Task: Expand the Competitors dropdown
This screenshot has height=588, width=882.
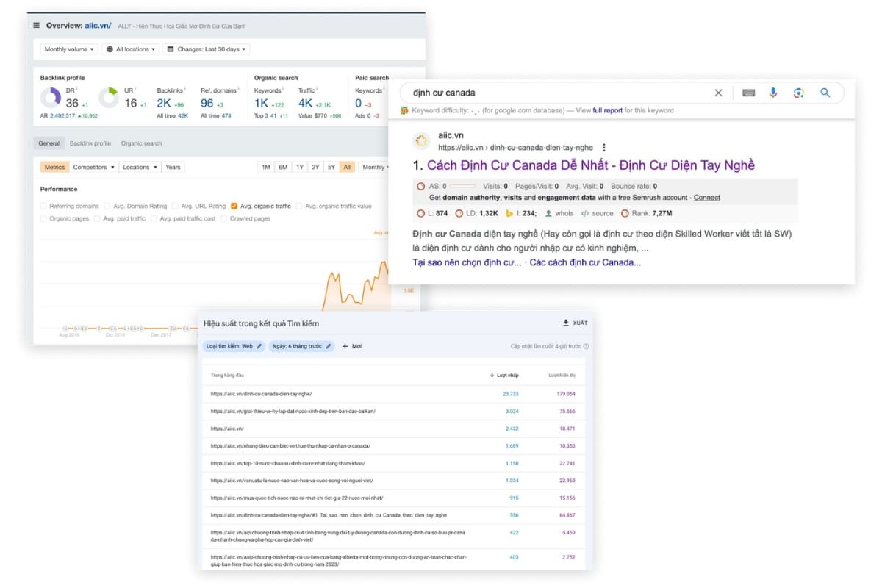Action: pos(93,168)
